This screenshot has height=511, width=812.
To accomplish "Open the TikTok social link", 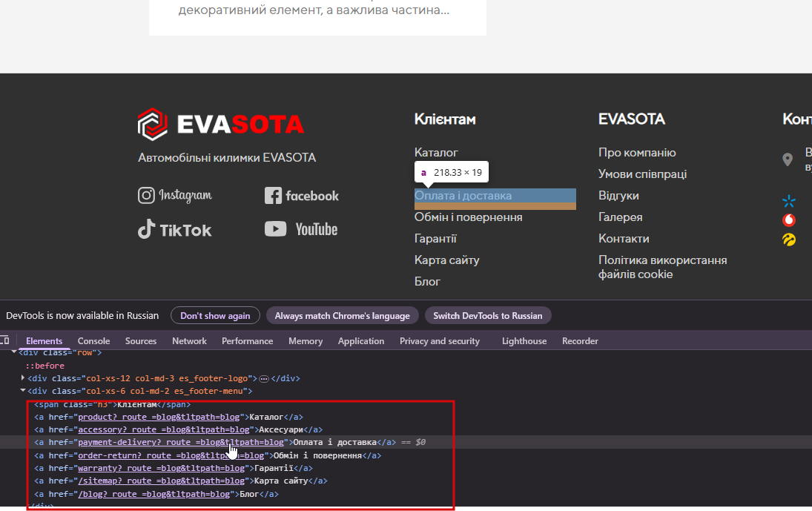I will [174, 229].
